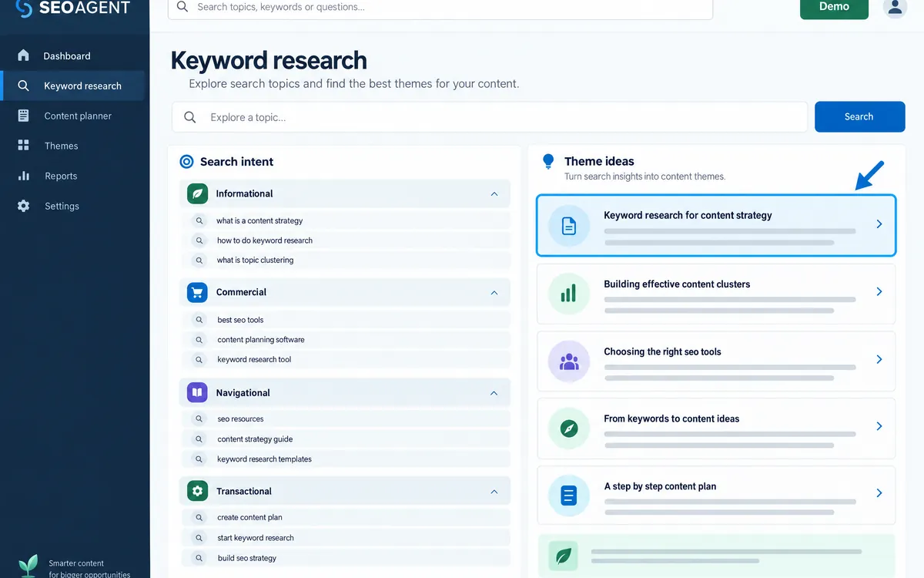This screenshot has height=578, width=924.
Task: Open arrow on A step by step content plan
Action: pos(879,493)
